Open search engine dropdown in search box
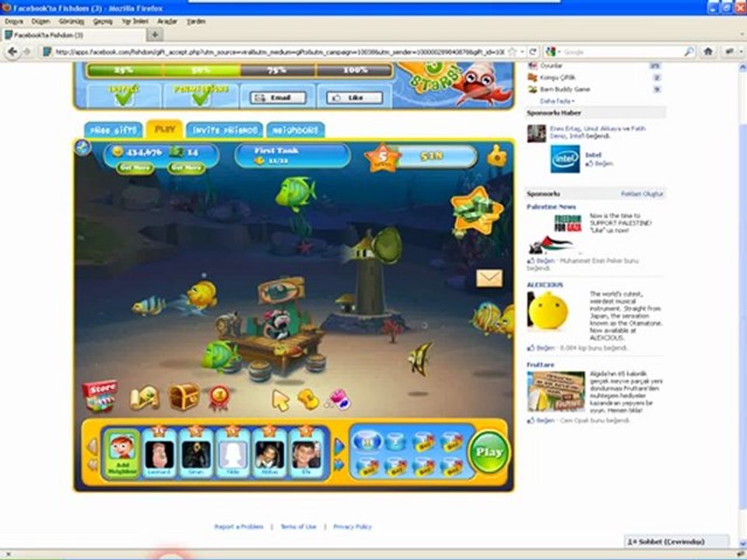Viewport: 747px width, 560px height. [553, 51]
